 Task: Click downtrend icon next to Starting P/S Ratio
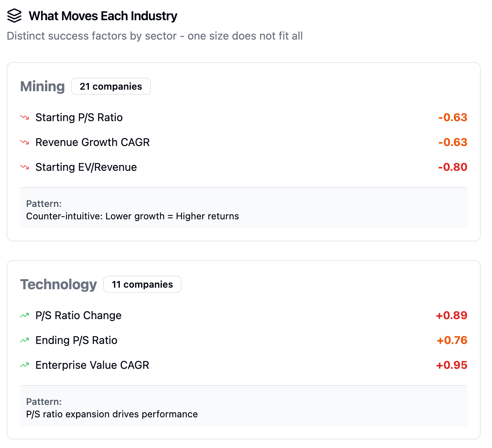coord(24,117)
